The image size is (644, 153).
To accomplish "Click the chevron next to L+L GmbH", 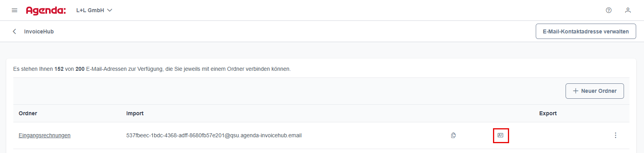I will 110,10.
